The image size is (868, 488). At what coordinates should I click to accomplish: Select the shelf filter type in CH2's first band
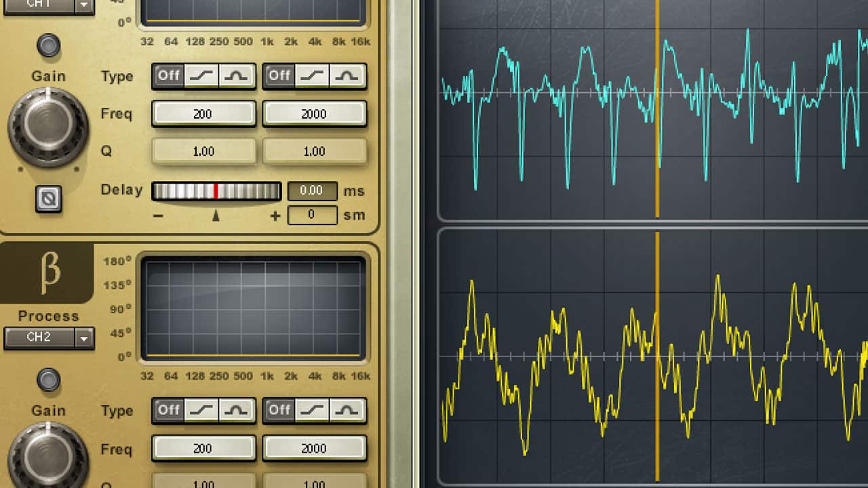pos(201,410)
